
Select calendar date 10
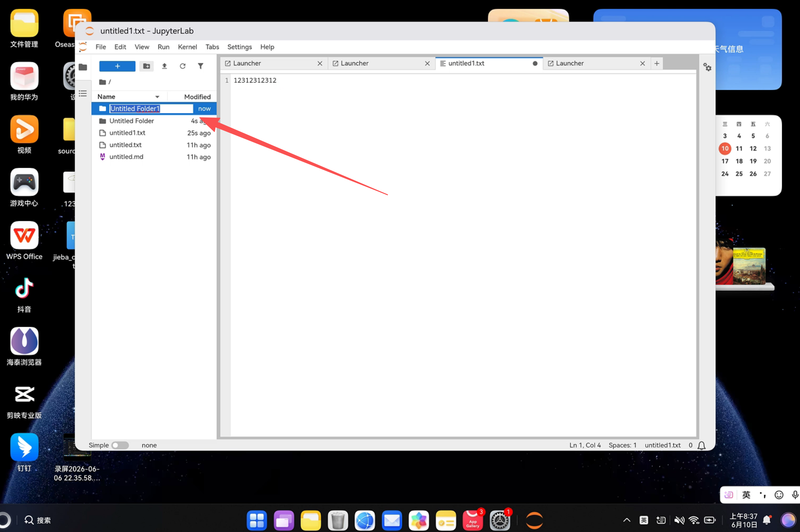point(725,149)
